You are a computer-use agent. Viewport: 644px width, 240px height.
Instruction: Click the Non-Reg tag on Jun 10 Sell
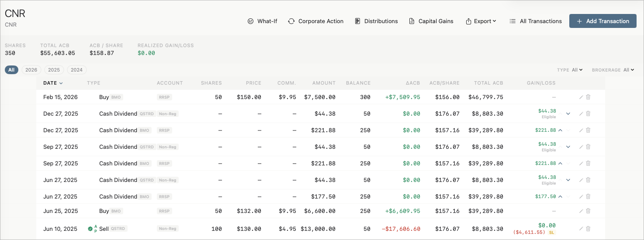168,229
